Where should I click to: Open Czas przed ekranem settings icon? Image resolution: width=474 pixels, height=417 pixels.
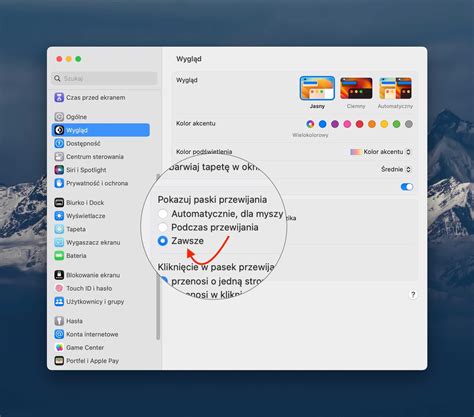click(59, 98)
